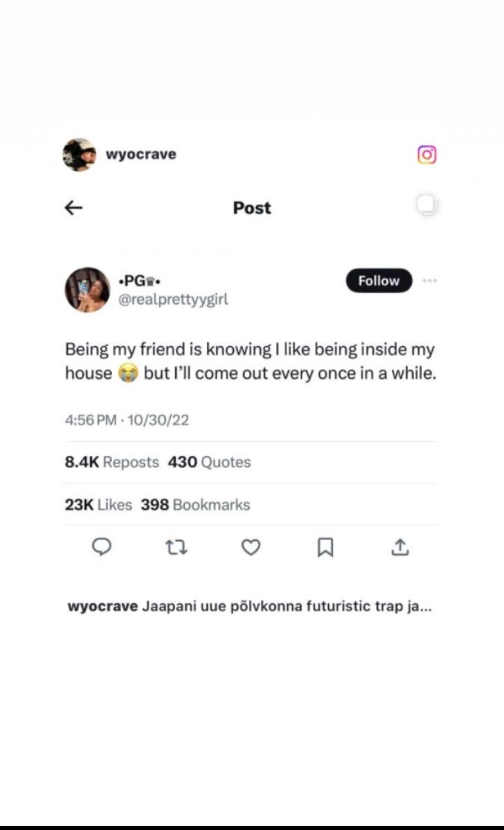Open wyocrave username at top

point(141,155)
